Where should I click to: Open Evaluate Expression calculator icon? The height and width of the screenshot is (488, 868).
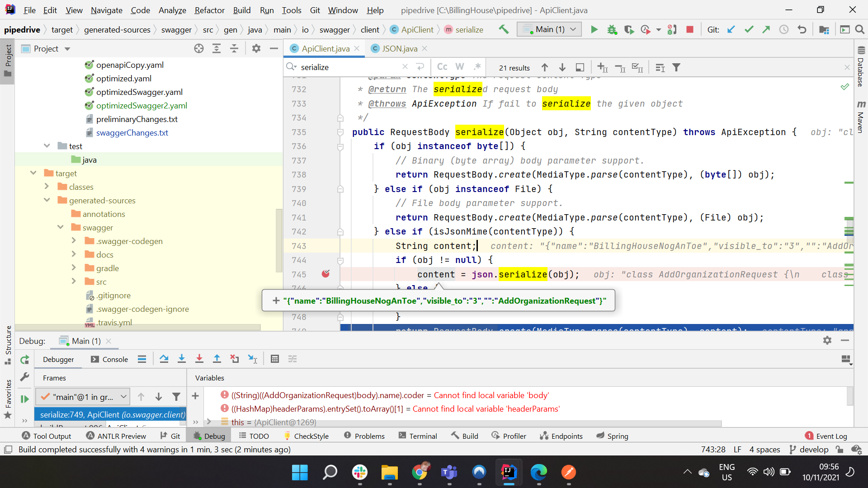pos(275,359)
